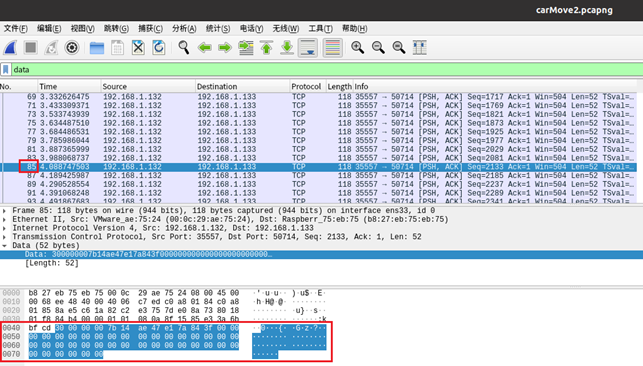The width and height of the screenshot is (643, 366).
Task: Go forward to next packet arrow
Action: (225, 48)
